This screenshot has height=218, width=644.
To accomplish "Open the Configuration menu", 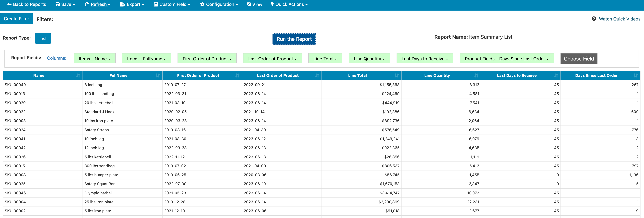I will tap(219, 4).
